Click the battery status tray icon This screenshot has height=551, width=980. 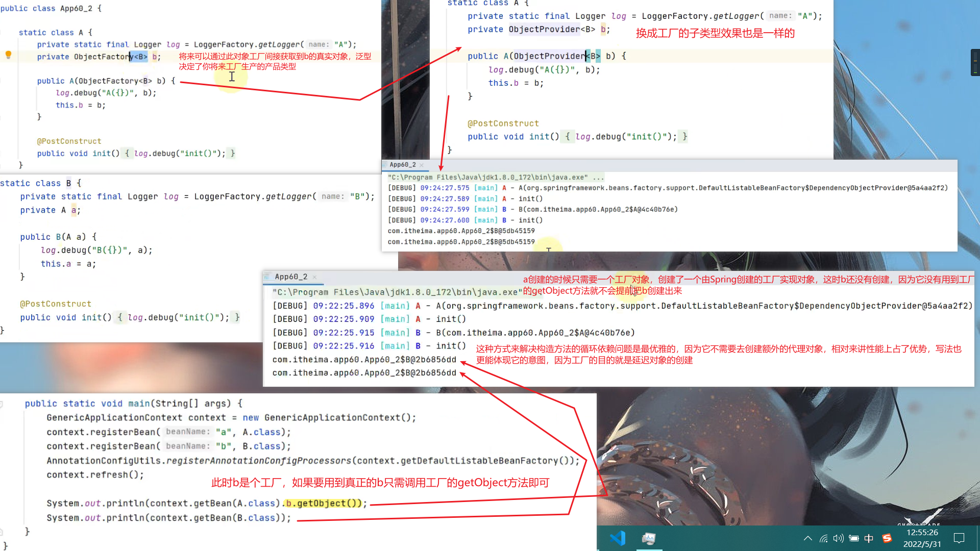853,538
